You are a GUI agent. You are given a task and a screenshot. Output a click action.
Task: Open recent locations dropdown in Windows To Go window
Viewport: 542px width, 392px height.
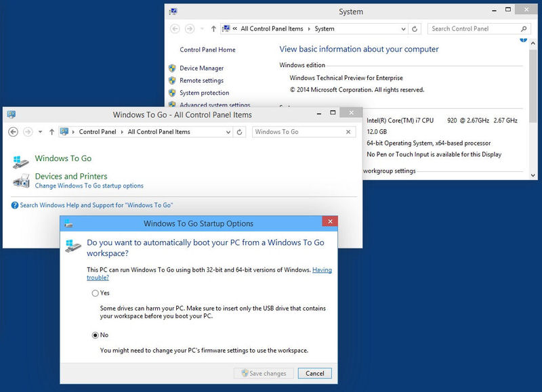[x=41, y=132]
